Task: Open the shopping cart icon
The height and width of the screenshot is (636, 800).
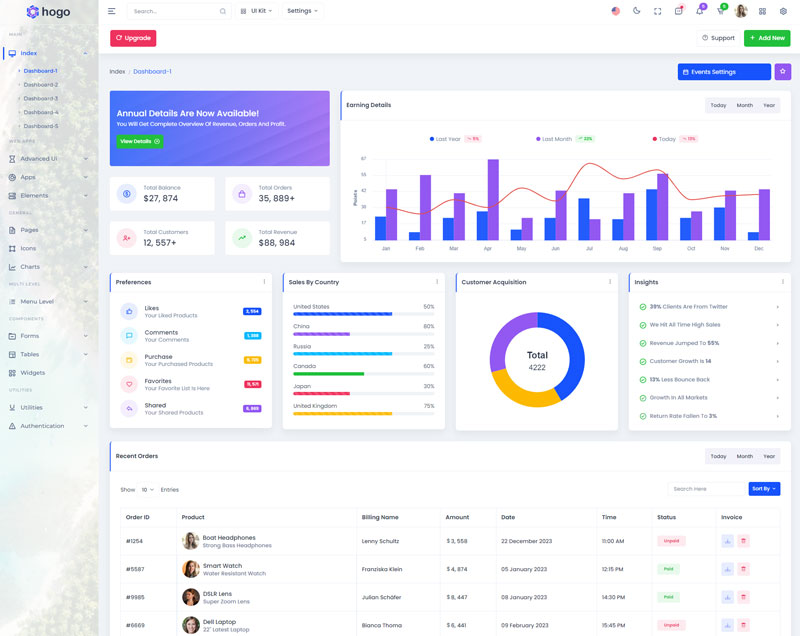Action: pos(720,11)
